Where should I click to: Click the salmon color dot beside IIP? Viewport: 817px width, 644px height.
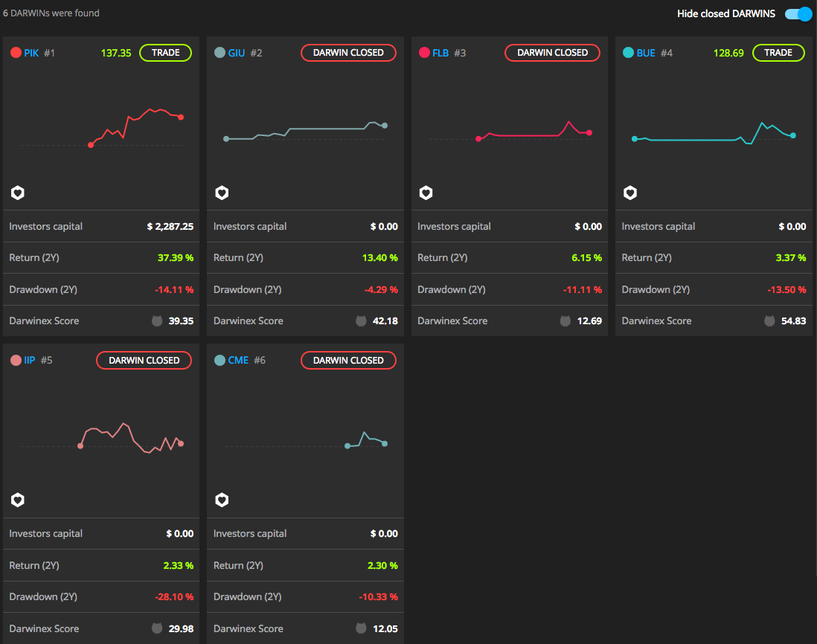[16, 360]
